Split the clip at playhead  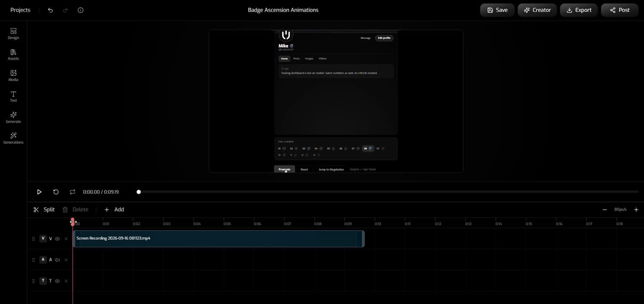[x=44, y=209]
